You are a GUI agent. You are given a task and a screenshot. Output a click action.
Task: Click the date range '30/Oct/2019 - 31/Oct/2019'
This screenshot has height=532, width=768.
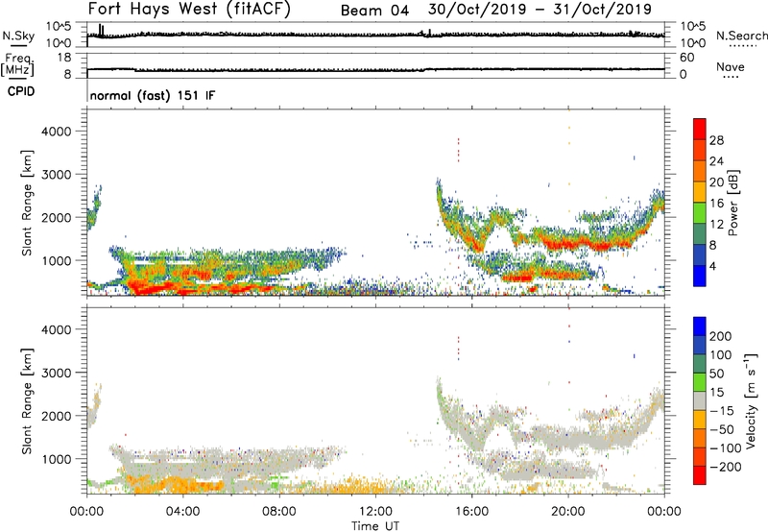[540, 10]
